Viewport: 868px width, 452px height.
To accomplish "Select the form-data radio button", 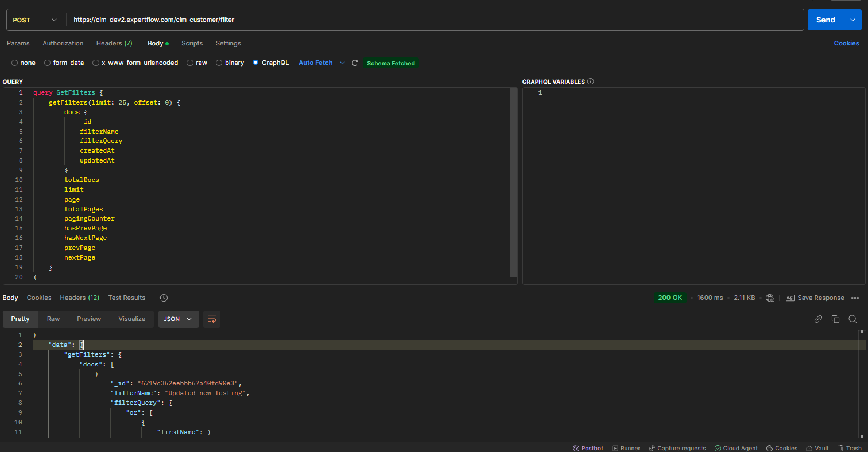I will click(x=48, y=63).
